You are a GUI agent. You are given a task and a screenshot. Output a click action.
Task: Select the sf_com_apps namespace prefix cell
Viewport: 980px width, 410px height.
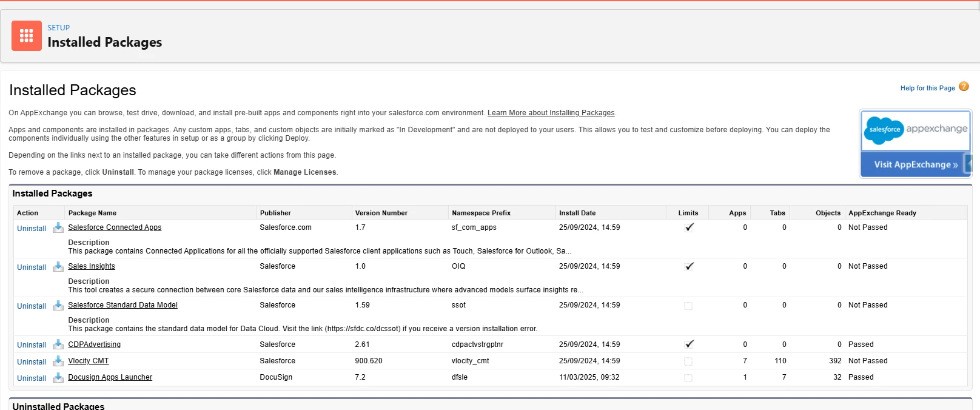[x=474, y=227]
